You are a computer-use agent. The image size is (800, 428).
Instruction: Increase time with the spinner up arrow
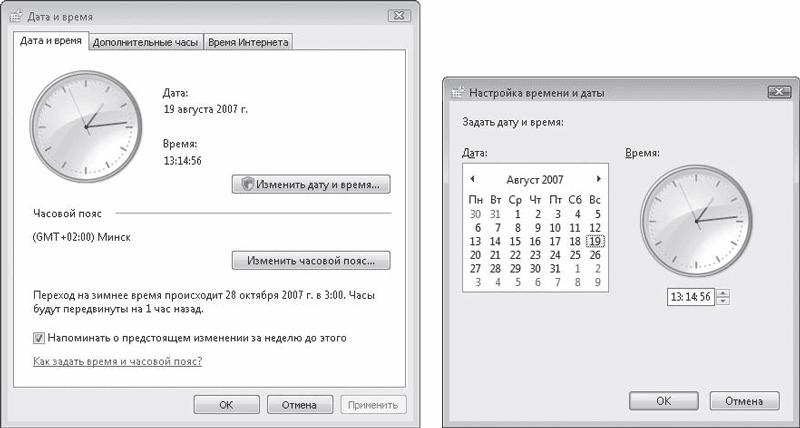[723, 293]
